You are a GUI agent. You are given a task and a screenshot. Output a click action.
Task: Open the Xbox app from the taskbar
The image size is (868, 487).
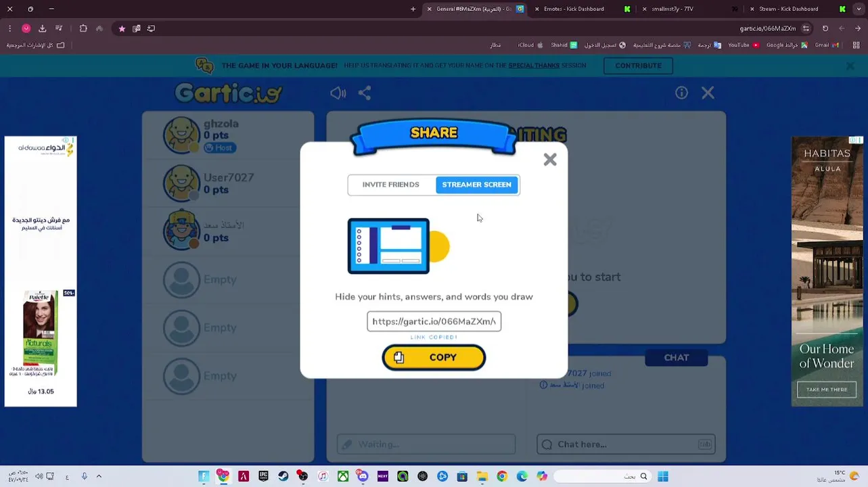pos(343,476)
